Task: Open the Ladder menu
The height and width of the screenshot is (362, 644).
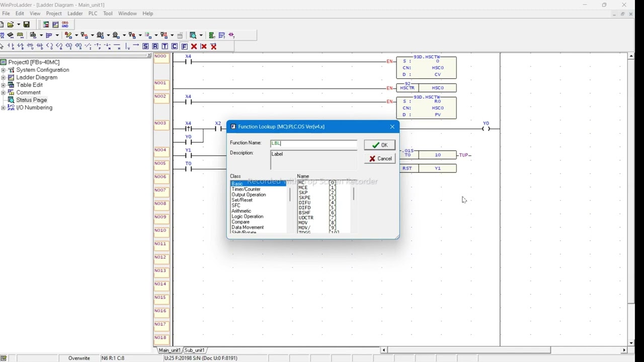Action: pyautogui.click(x=75, y=14)
